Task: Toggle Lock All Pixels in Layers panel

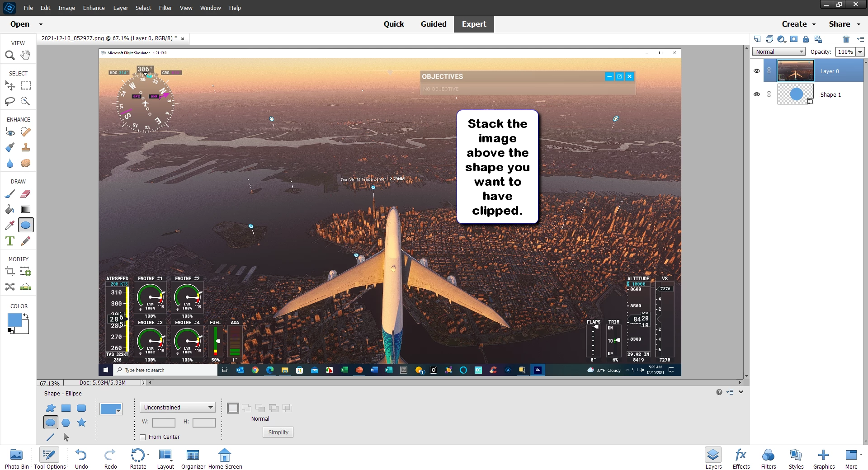Action: 806,39
